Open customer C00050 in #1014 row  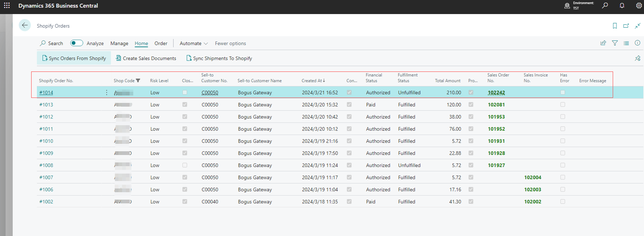click(210, 93)
